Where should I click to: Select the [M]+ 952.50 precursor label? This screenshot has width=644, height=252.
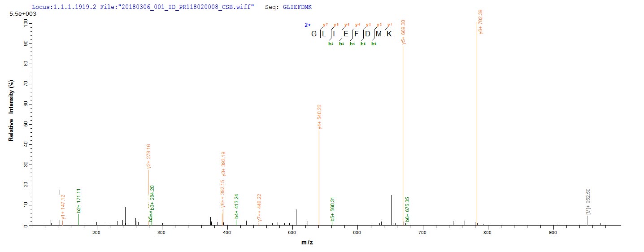(x=588, y=201)
